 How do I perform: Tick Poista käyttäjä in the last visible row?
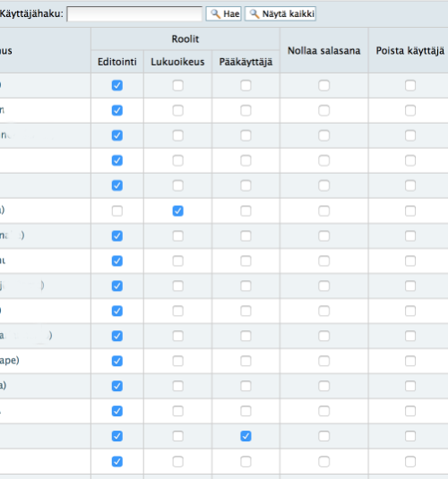[x=410, y=461]
